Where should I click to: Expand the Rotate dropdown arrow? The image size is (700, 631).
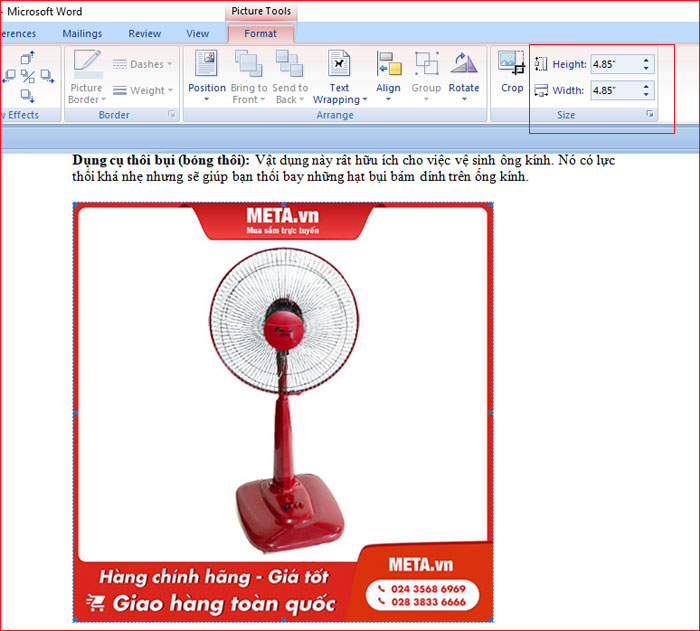[x=464, y=100]
